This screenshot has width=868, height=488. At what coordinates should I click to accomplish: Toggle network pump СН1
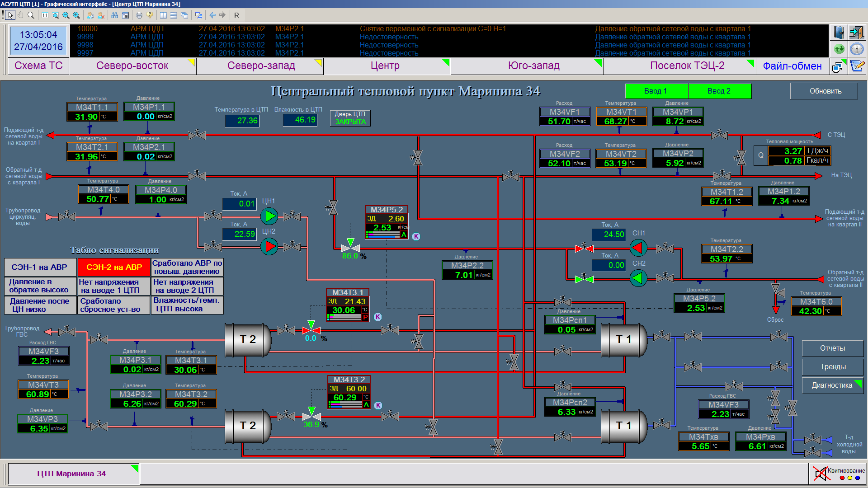(x=638, y=248)
